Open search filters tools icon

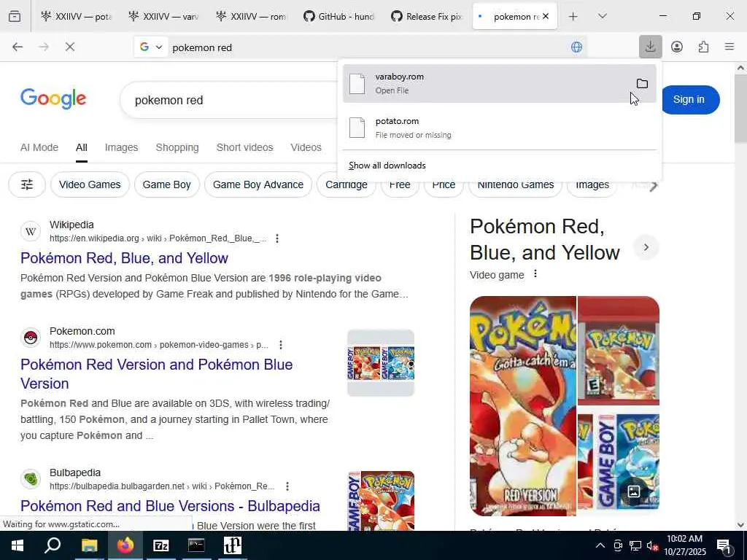[27, 184]
